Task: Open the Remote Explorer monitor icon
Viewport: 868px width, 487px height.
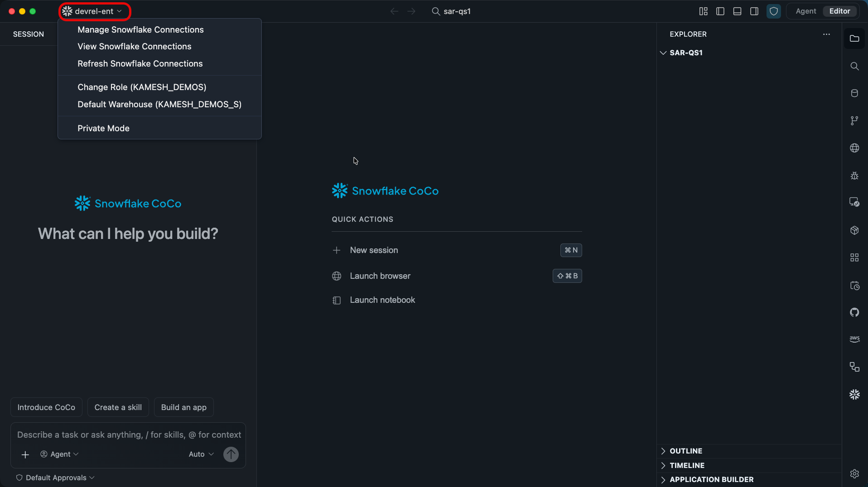Action: [854, 202]
